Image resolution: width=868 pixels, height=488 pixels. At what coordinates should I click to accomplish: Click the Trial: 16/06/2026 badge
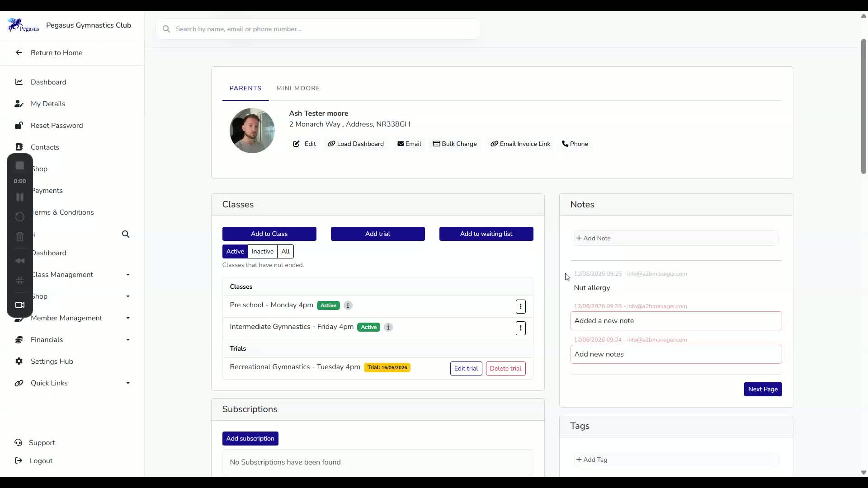pyautogui.click(x=387, y=367)
